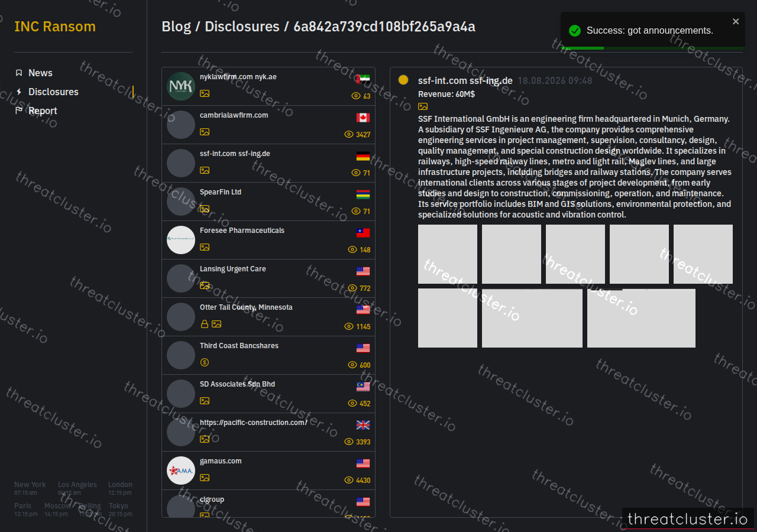Click the image icon under gamaus.com
This screenshot has height=532, width=757.
[205, 478]
